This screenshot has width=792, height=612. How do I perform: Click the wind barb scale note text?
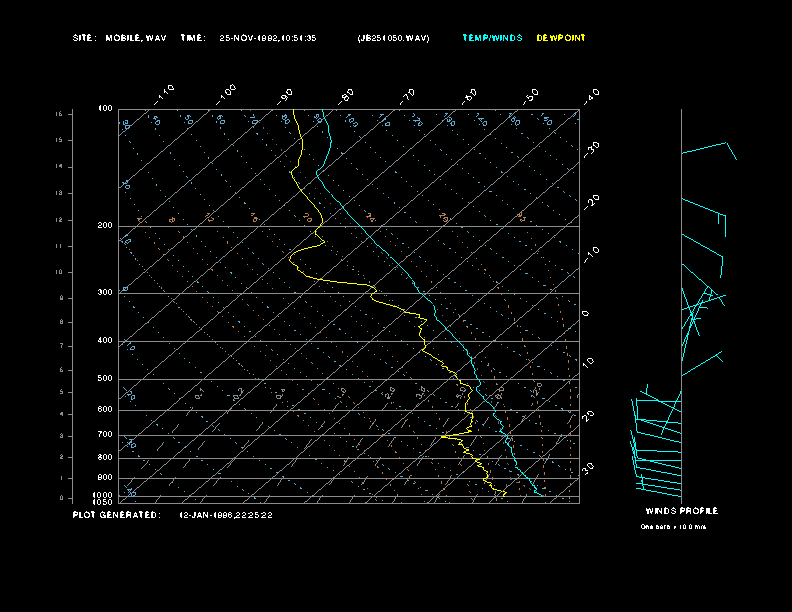(673, 527)
